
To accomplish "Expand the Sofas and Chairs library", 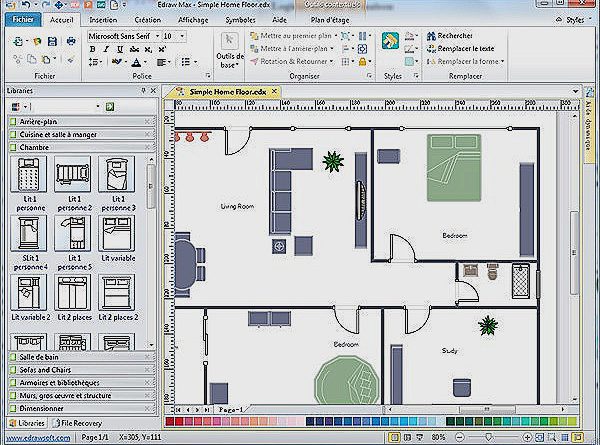I will 82,370.
